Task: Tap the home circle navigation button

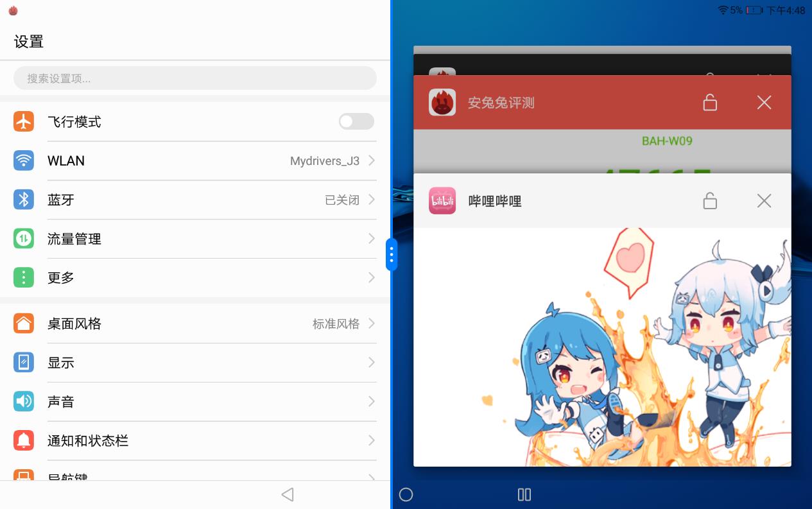Action: (x=406, y=494)
